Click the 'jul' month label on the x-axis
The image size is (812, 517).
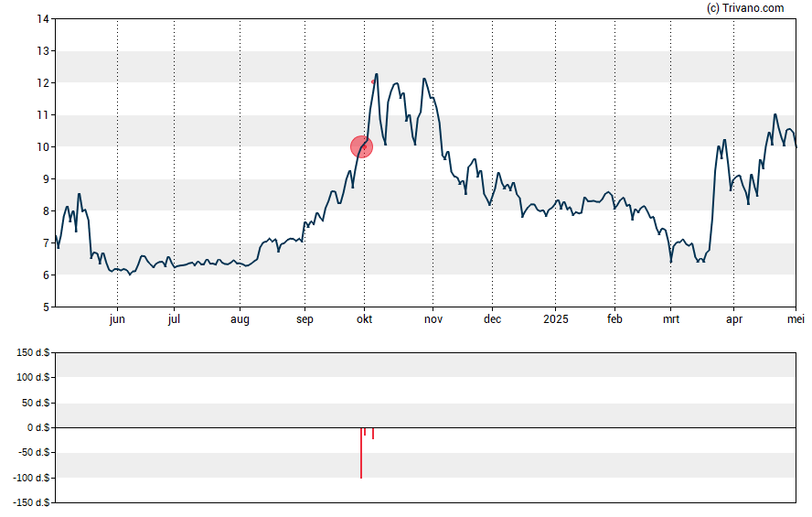174,319
